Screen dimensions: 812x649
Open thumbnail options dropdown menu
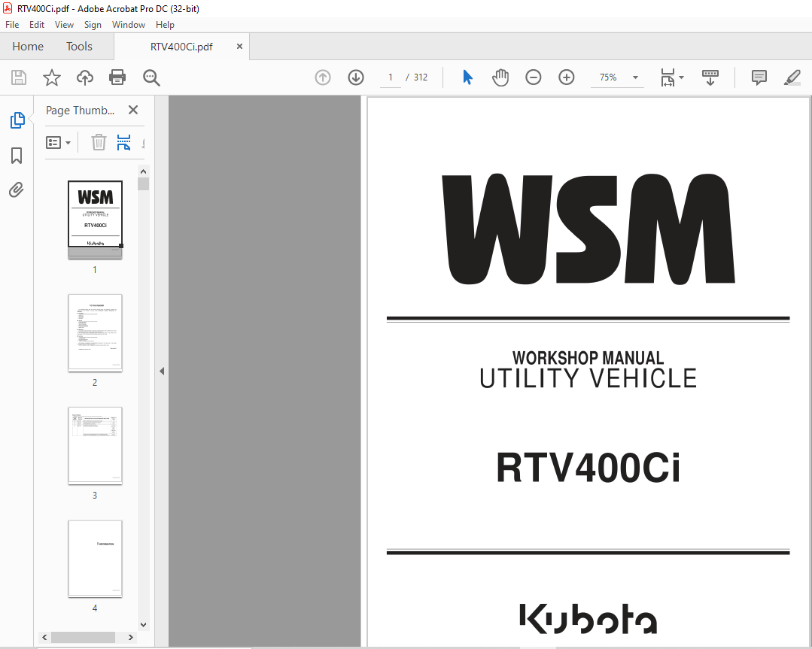point(58,142)
